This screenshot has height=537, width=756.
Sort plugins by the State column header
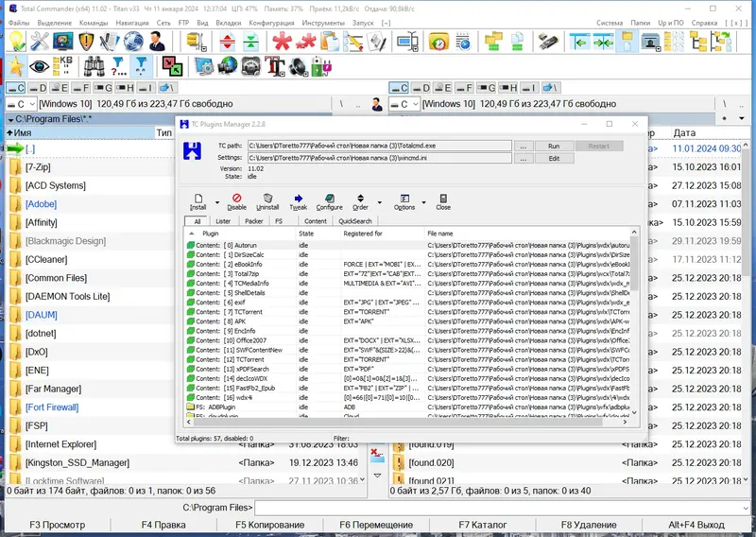(318, 234)
